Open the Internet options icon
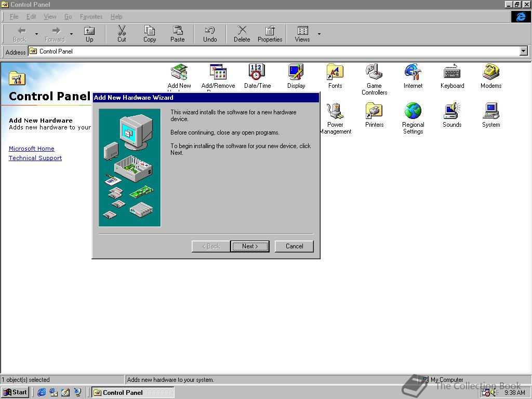Viewport: 532px width, 399px height. point(413,72)
